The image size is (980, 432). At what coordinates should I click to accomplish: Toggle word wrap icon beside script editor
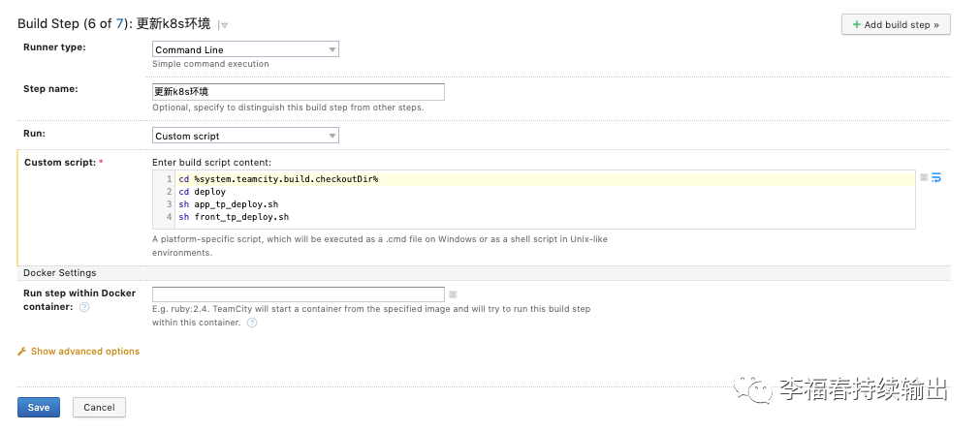point(936,178)
